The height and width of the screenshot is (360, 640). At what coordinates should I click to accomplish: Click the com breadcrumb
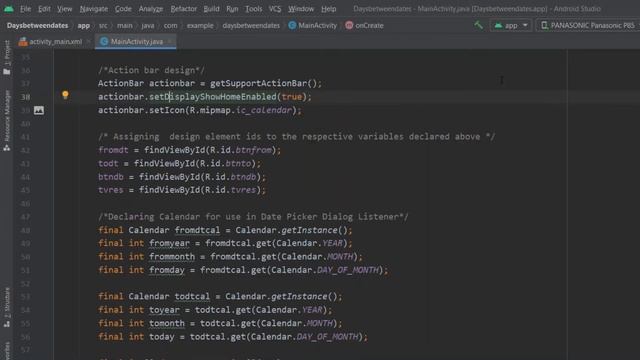(x=171, y=25)
